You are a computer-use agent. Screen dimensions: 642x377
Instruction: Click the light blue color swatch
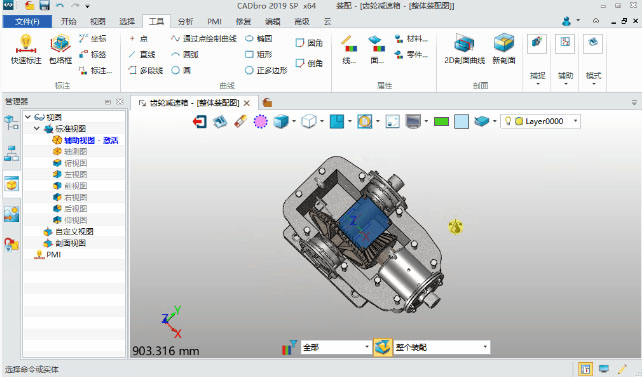[x=461, y=122]
